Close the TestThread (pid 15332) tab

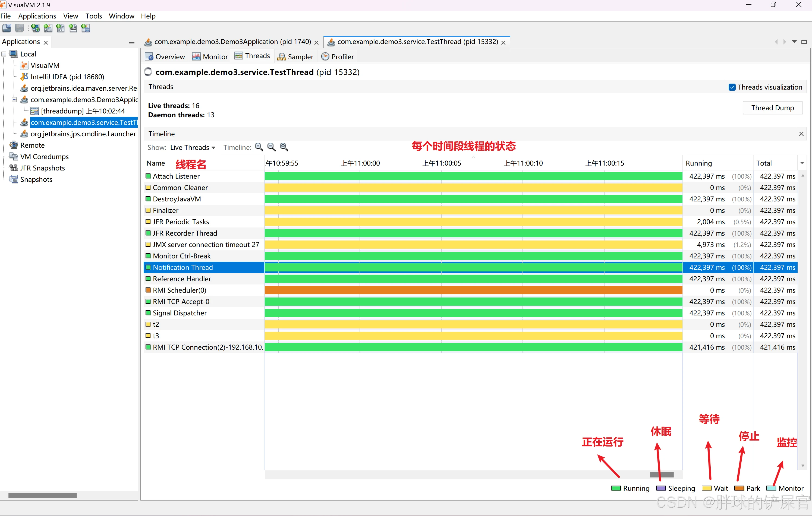pos(503,42)
